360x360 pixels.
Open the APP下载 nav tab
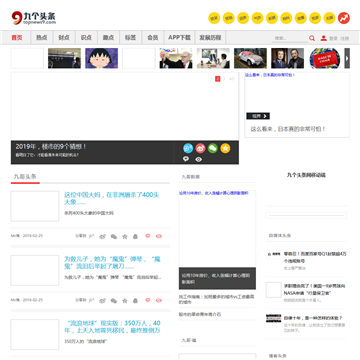point(179,38)
